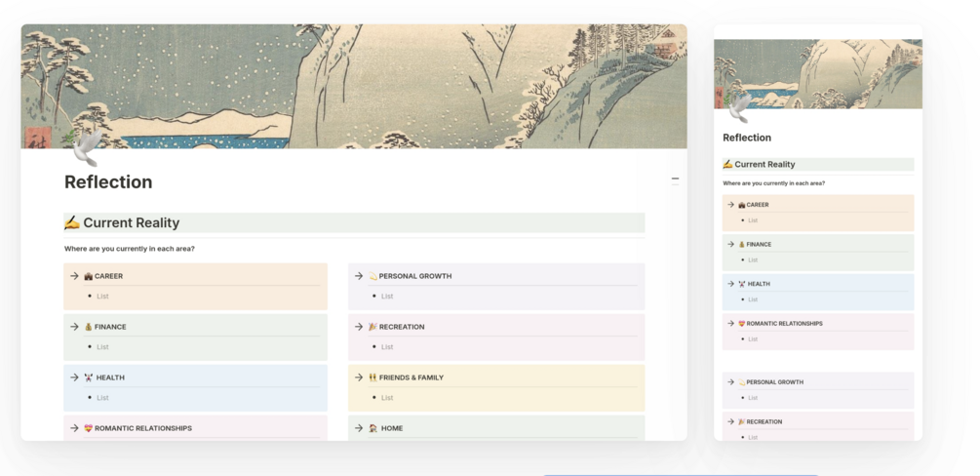Click the Current Reality heading text in desktop preview
The height and width of the screenshot is (476, 980).
[132, 222]
